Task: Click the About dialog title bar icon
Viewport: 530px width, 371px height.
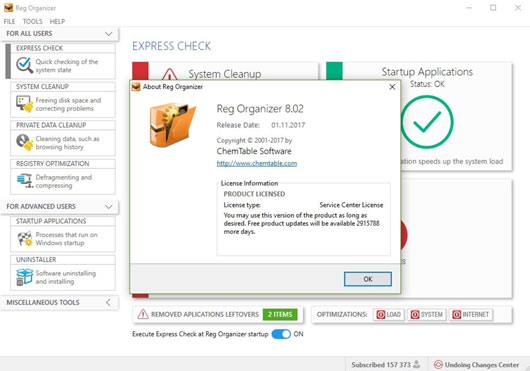Action: pos(136,87)
